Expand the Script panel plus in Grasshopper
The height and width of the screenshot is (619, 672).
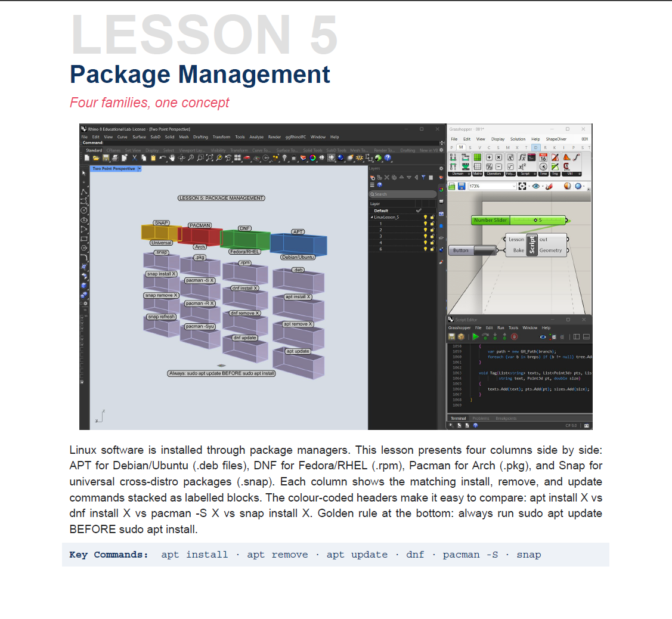tap(534, 174)
